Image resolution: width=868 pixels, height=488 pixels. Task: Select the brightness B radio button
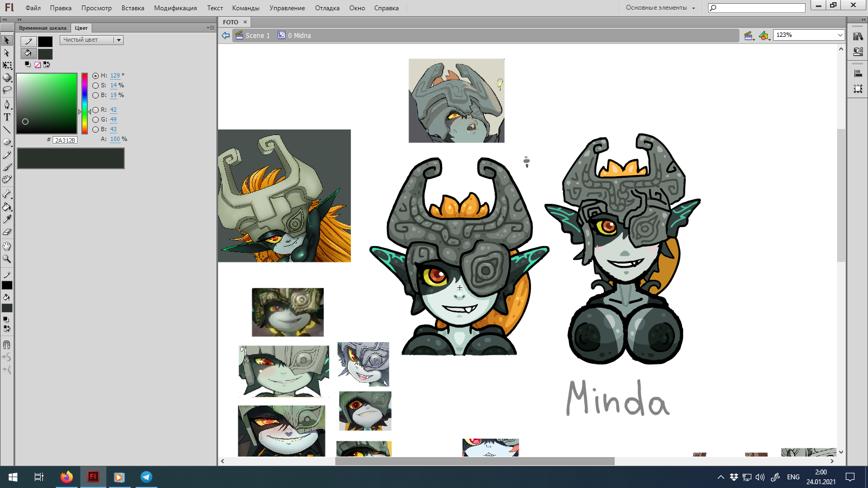[95, 95]
